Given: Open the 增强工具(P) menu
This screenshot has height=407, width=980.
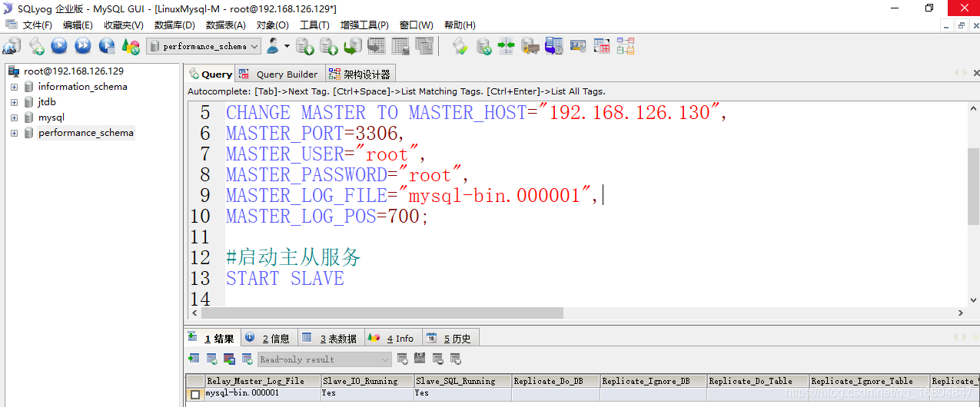Looking at the screenshot, I should coord(364,25).
